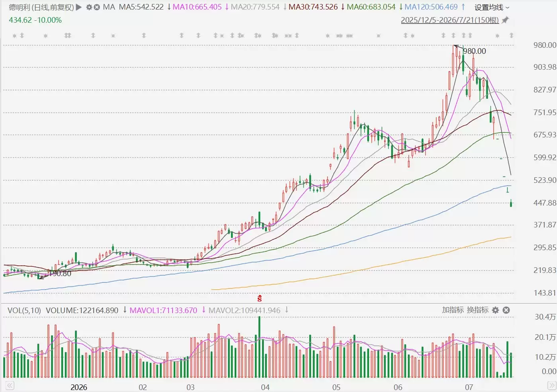The height and width of the screenshot is (392, 557).
Task: Click the 675.93 price axis label
Action: (545, 135)
